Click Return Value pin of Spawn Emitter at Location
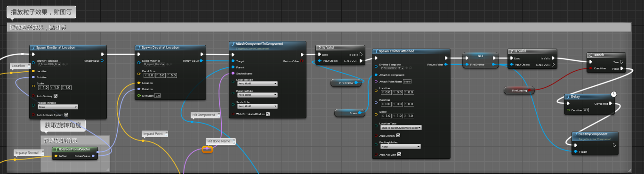The height and width of the screenshot is (174, 644). pos(102,61)
